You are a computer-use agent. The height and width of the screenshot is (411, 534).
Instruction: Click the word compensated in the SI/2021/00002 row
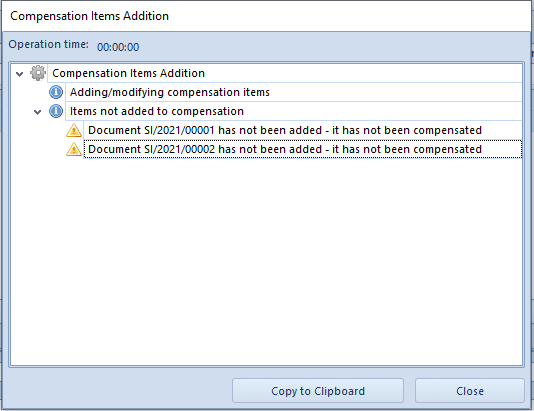pyautogui.click(x=447, y=149)
